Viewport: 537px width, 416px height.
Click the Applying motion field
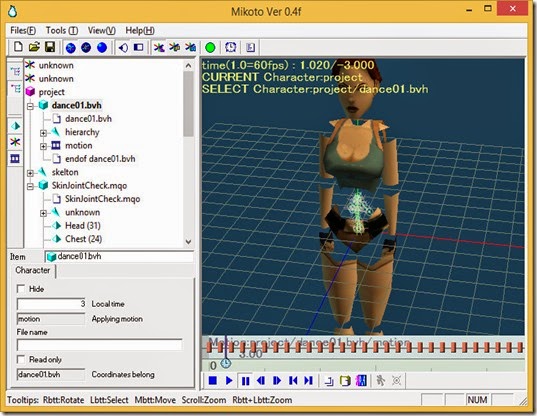[51, 319]
